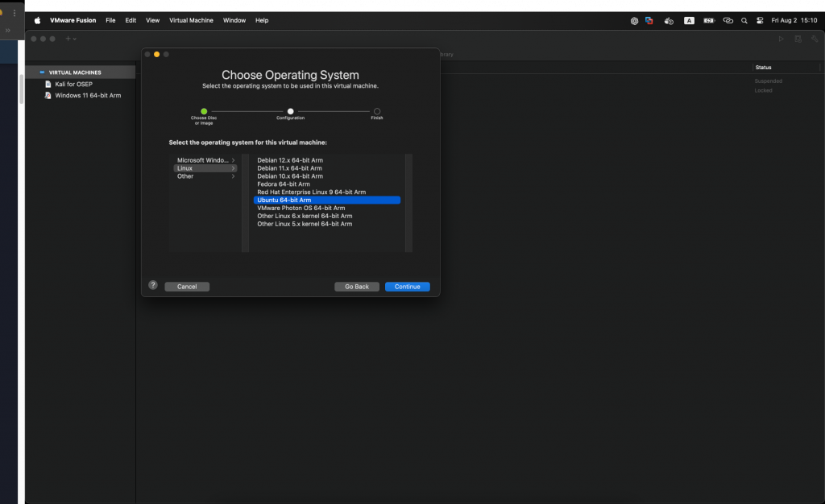The image size is (825, 504).
Task: Expand chevron next to Microsoft Windows
Action: point(233,160)
